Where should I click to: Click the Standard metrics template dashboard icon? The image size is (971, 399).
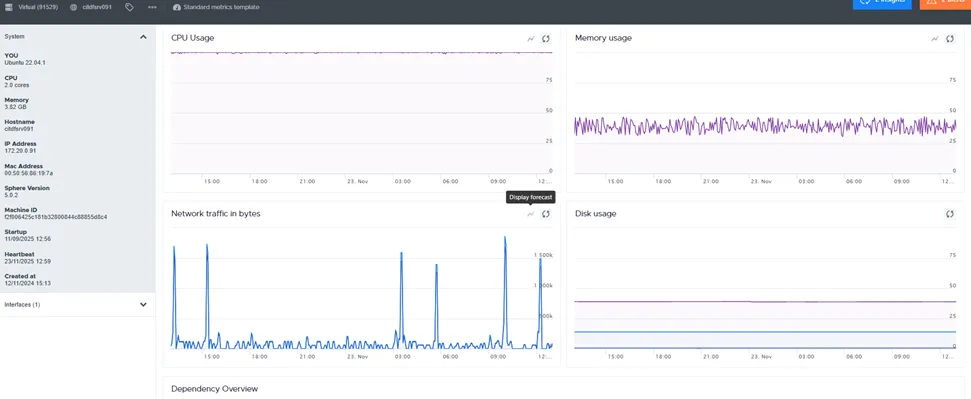click(x=176, y=7)
